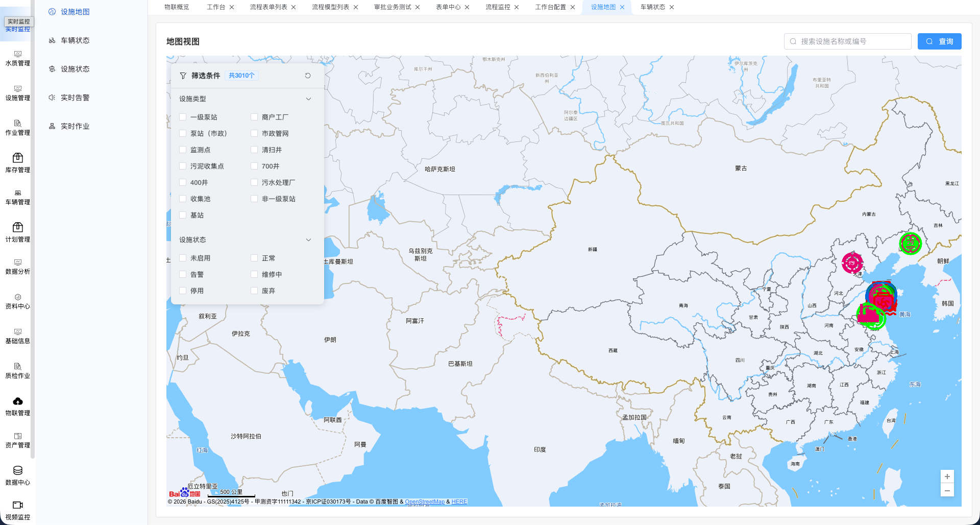Click the reset filter refresh icon
This screenshot has width=980, height=525.
[x=308, y=76]
